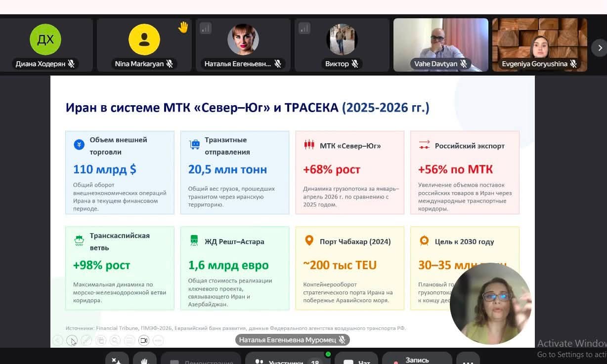The height and width of the screenshot is (364, 607).
Task: Click mic icon on Наталья Евгеньевна Муромец label
Action: pos(342,340)
